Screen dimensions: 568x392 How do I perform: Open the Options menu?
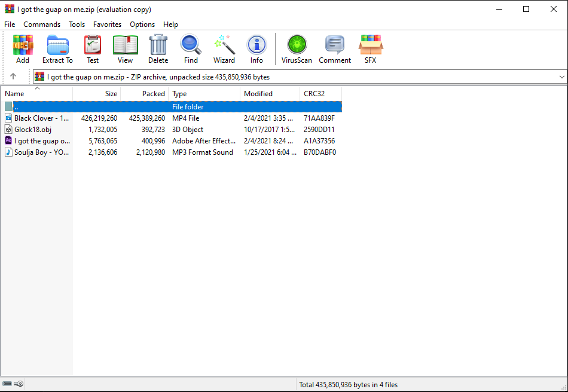[142, 24]
